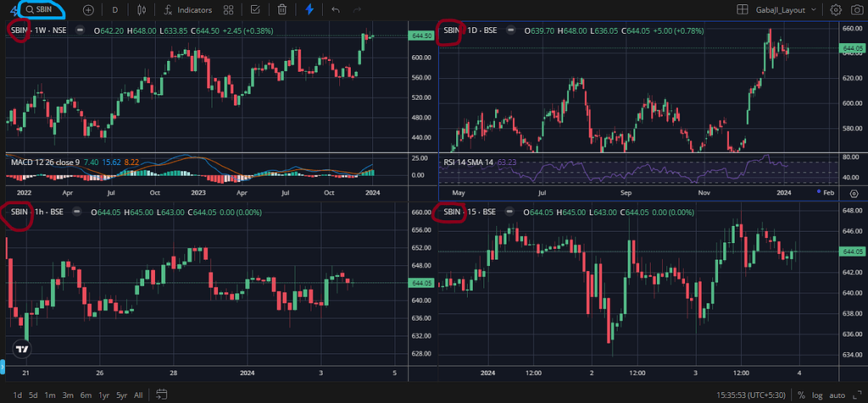Image resolution: width=868 pixels, height=403 pixels.
Task: Click the trash delete icon
Action: click(x=282, y=10)
